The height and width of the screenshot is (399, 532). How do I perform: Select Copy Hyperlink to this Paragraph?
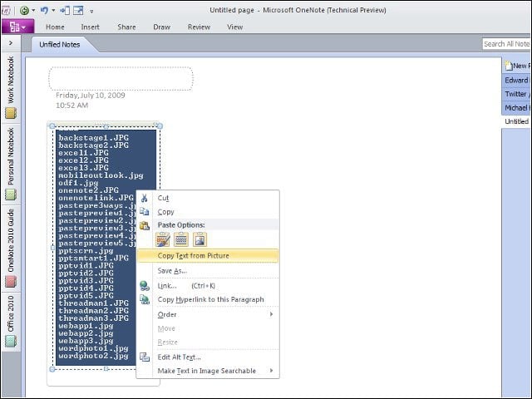click(x=208, y=299)
